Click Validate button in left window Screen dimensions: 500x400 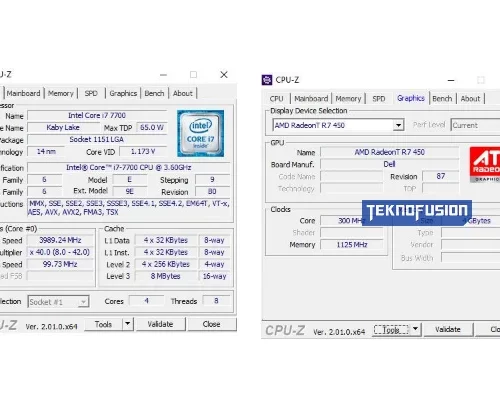[x=160, y=324]
